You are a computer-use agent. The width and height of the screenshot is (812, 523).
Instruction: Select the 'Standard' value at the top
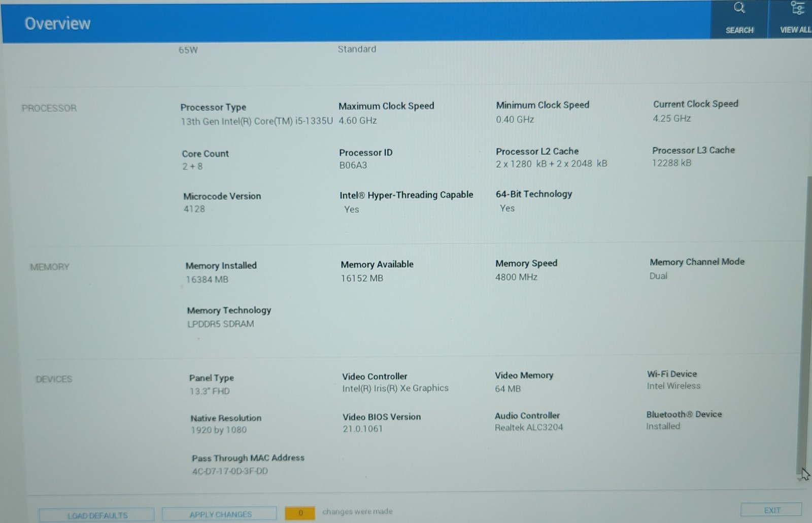point(357,49)
